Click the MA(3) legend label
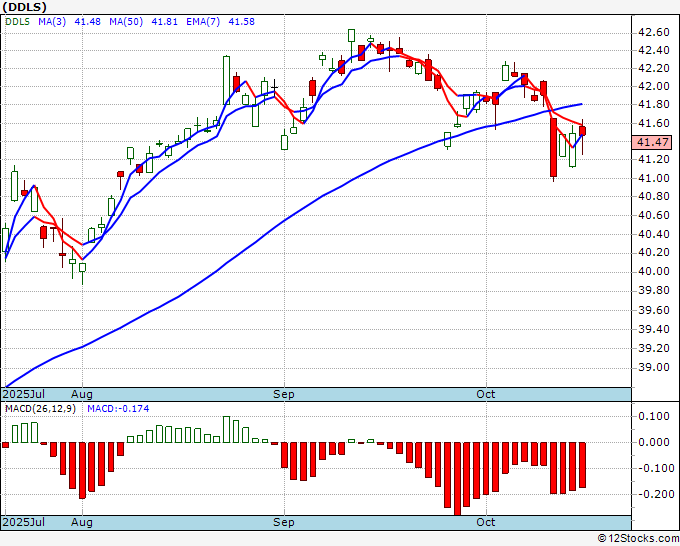Viewport: 680px width, 546px height. click(x=52, y=21)
